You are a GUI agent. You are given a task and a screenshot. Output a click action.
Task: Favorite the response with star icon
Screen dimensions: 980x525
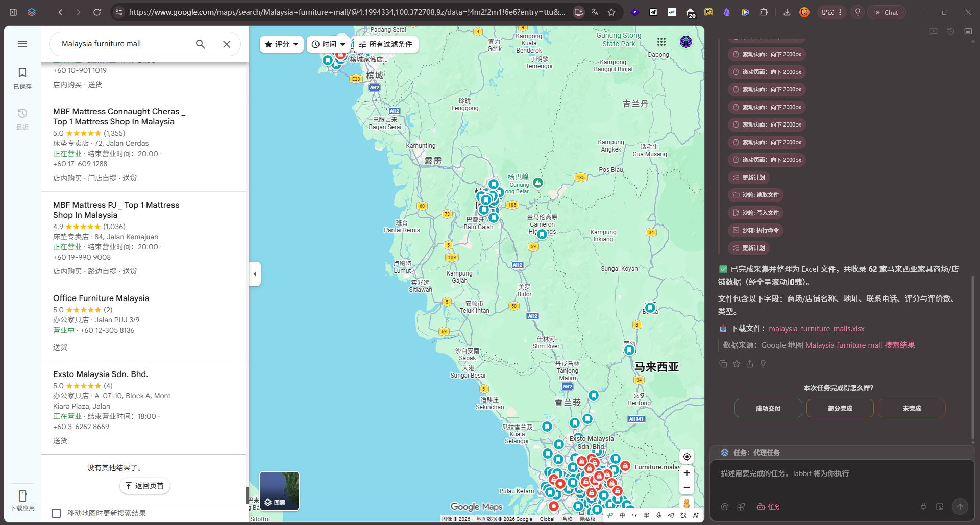coord(736,364)
